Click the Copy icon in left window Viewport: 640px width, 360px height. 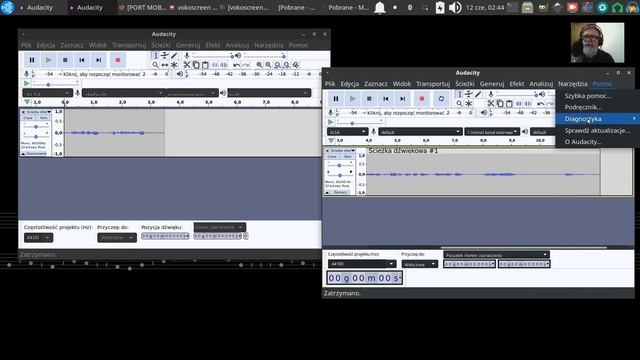196,65
